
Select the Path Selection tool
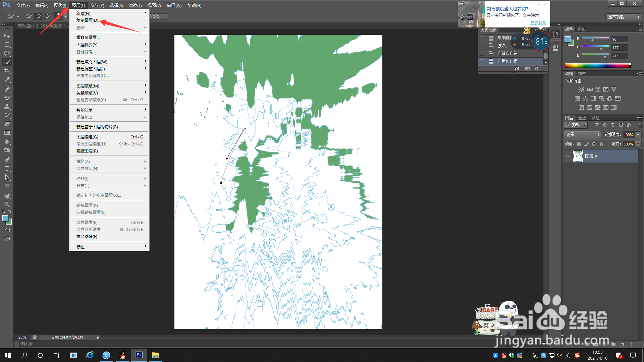pos(7,177)
